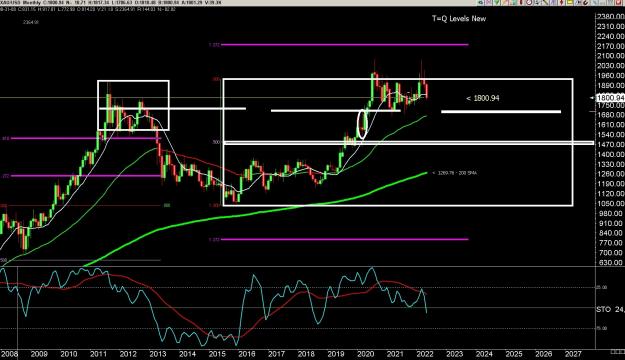625x360 pixels.
Task: Click the 2008 year label on time axis
Action: tap(9, 354)
